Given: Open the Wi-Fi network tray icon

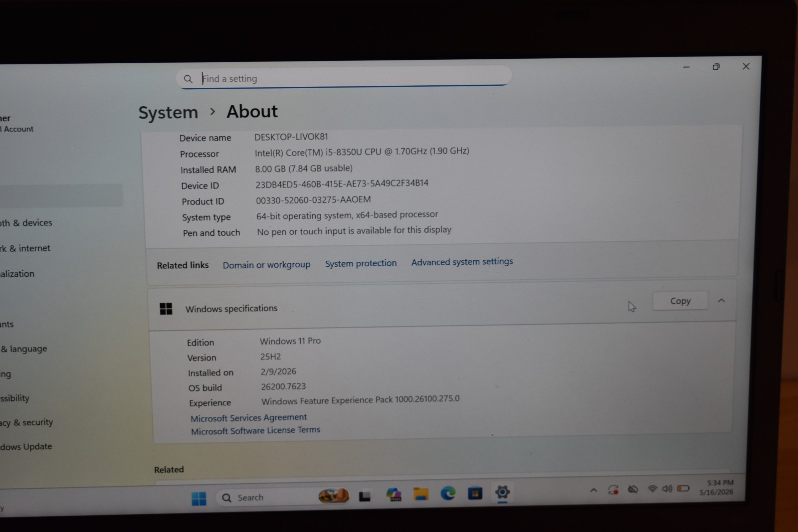Looking at the screenshot, I should point(652,489).
